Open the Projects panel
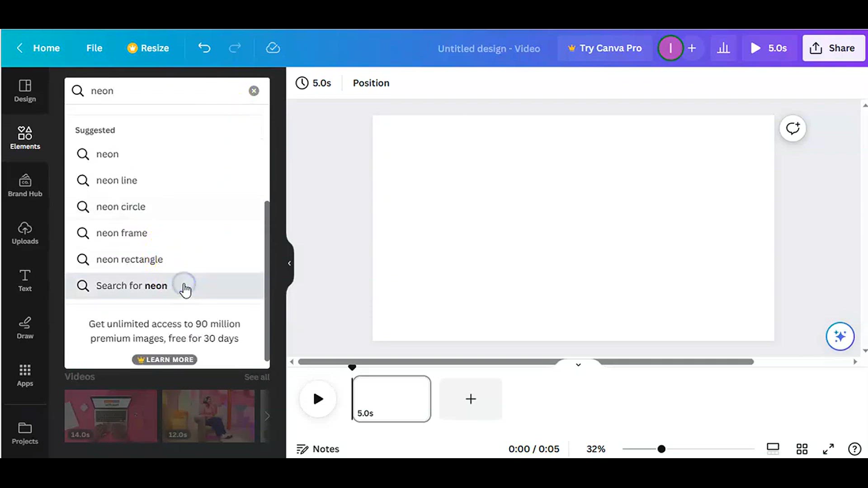This screenshot has height=488, width=868. pos(25,433)
